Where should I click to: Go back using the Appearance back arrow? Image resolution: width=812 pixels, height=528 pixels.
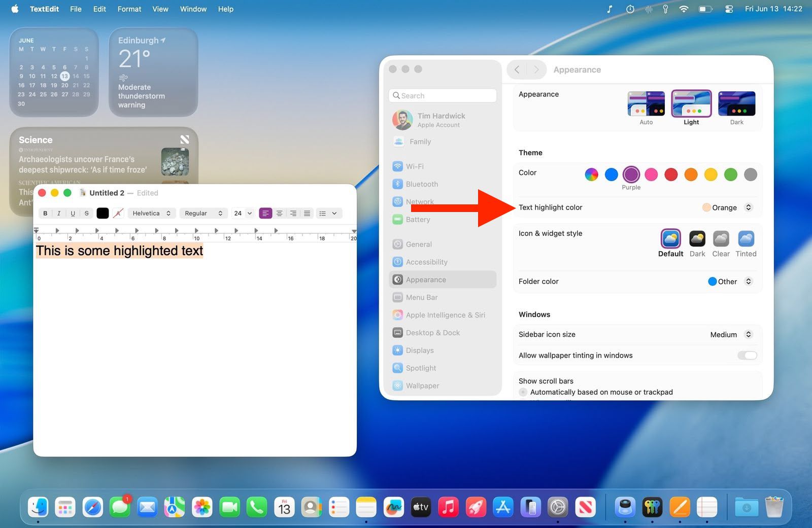pos(516,69)
